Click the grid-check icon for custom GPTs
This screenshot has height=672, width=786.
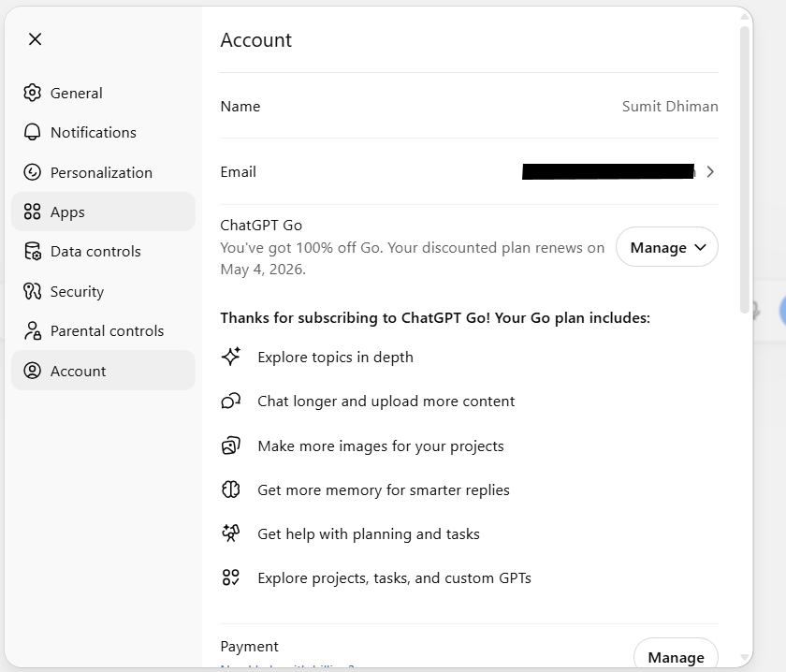(231, 577)
